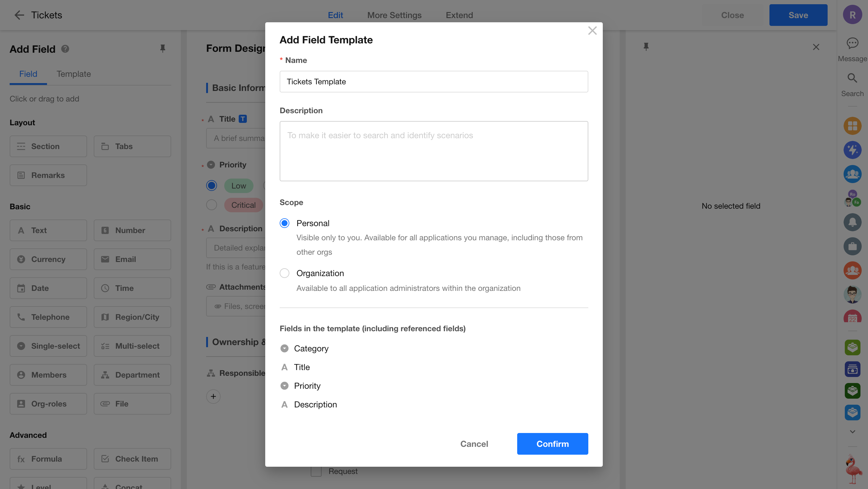Open the More Settings tab
Viewport: 868px width, 489px height.
(394, 15)
